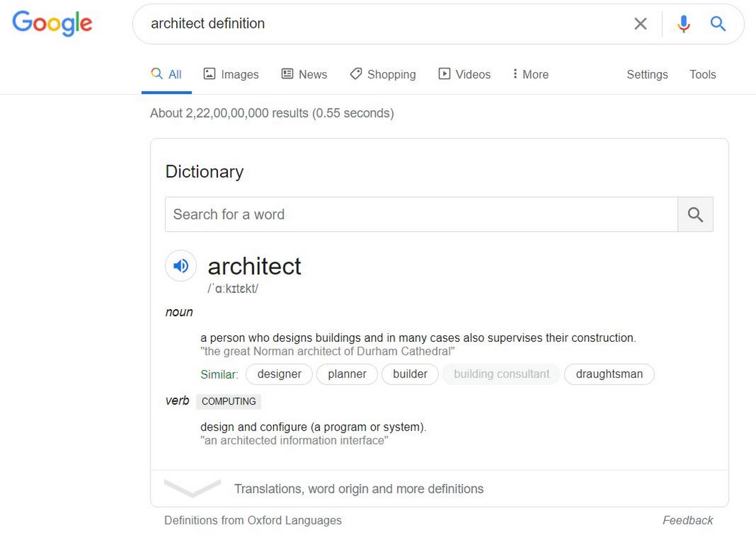Click the Videos tab play icon
Viewport: 756px width, 537px height.
(x=444, y=74)
